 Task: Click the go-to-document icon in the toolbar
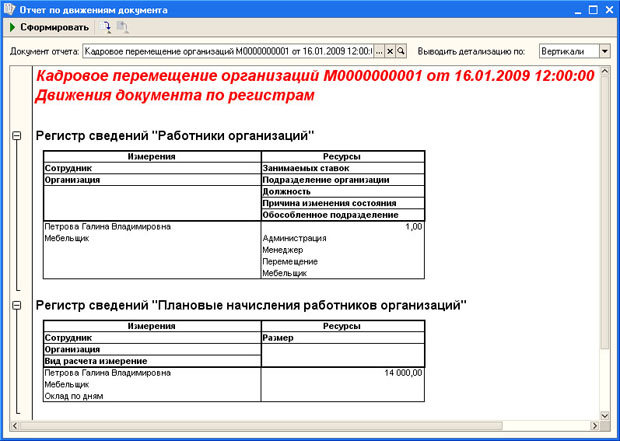(x=105, y=27)
